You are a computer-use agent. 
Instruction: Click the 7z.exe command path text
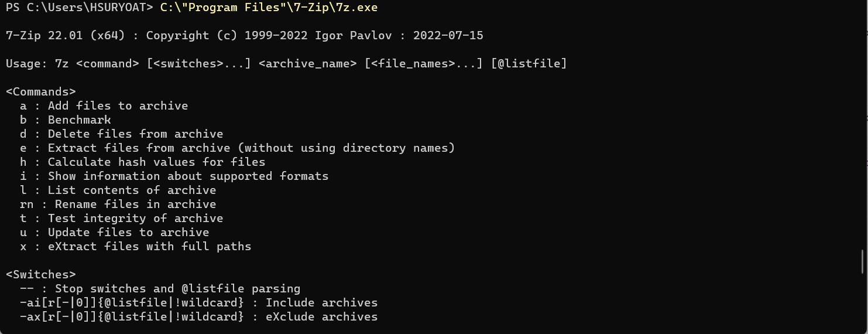pos(269,8)
